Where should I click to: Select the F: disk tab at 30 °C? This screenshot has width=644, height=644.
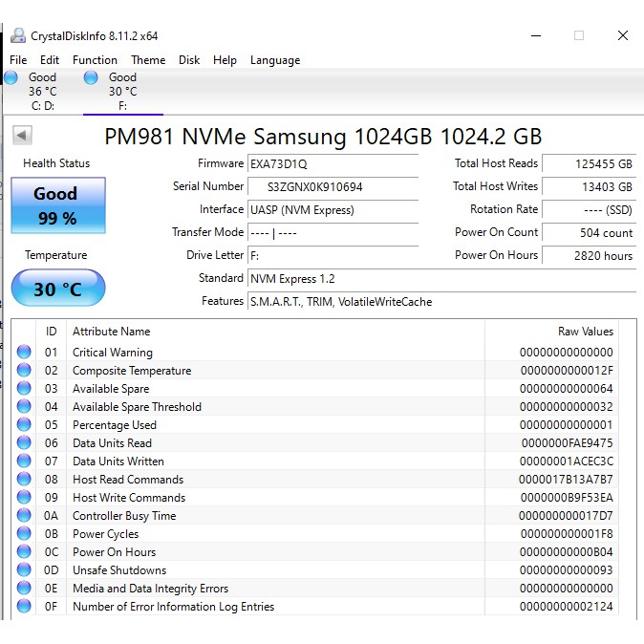(123, 91)
